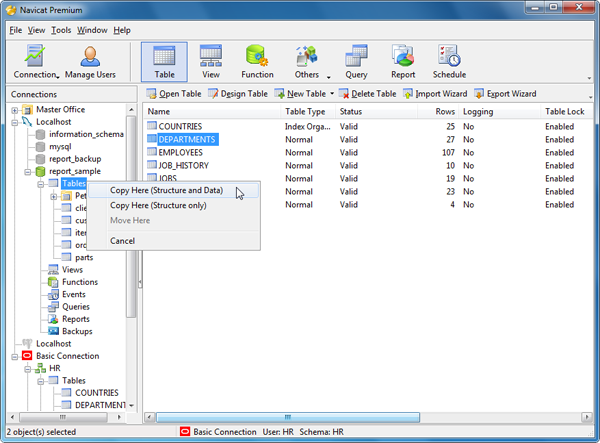Select the JOB_HISTORY table in list

(184, 165)
